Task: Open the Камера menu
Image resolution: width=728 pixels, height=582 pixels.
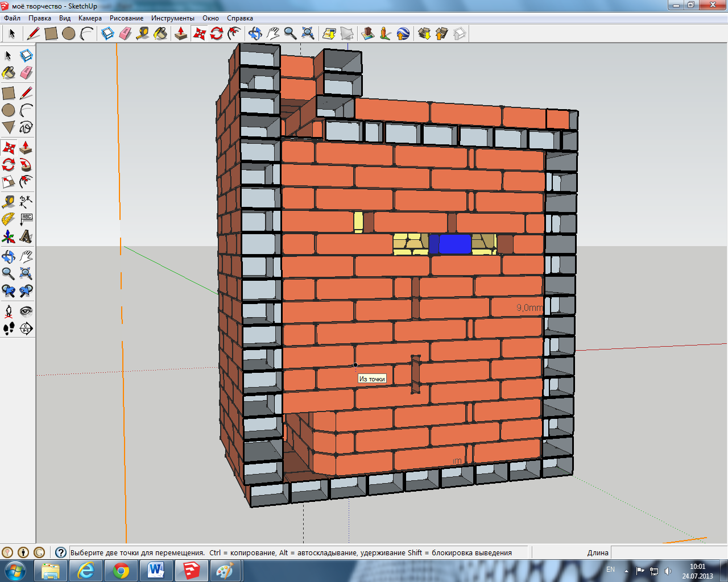Action: coord(90,18)
